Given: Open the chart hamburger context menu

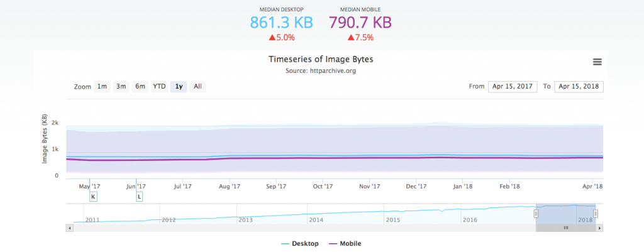Looking at the screenshot, I should pos(597,62).
